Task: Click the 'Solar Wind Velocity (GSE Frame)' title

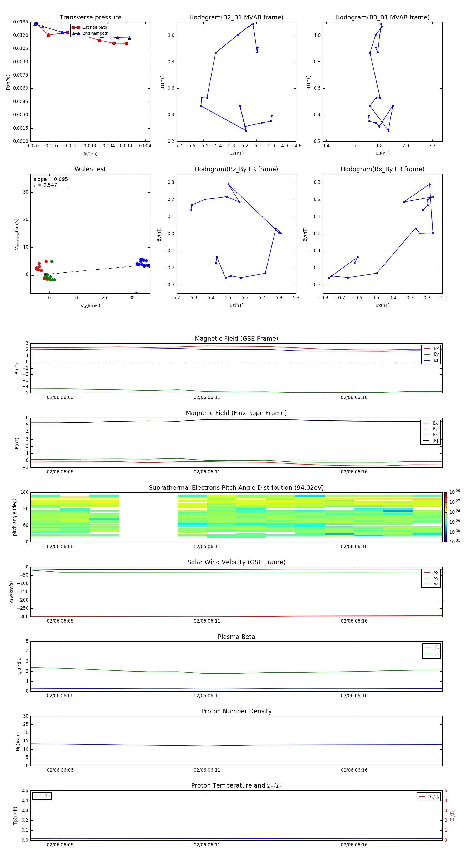Action: (236, 562)
